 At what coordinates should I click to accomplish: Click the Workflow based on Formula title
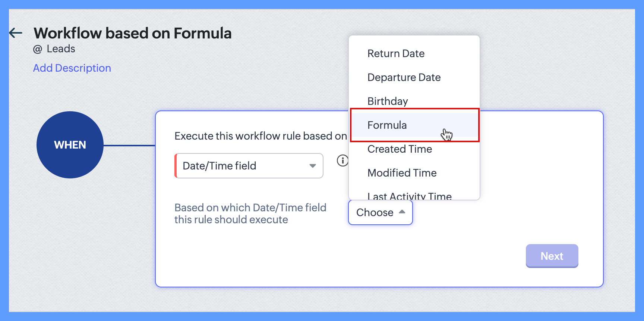[132, 33]
